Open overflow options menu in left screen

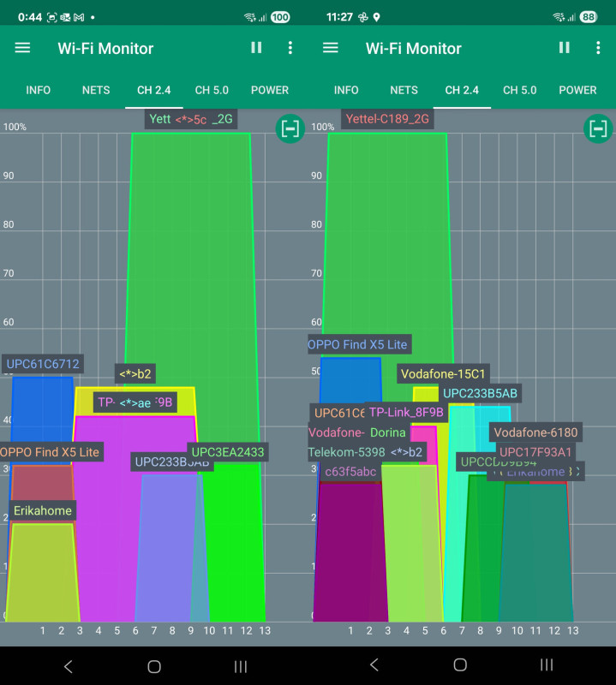(x=290, y=48)
